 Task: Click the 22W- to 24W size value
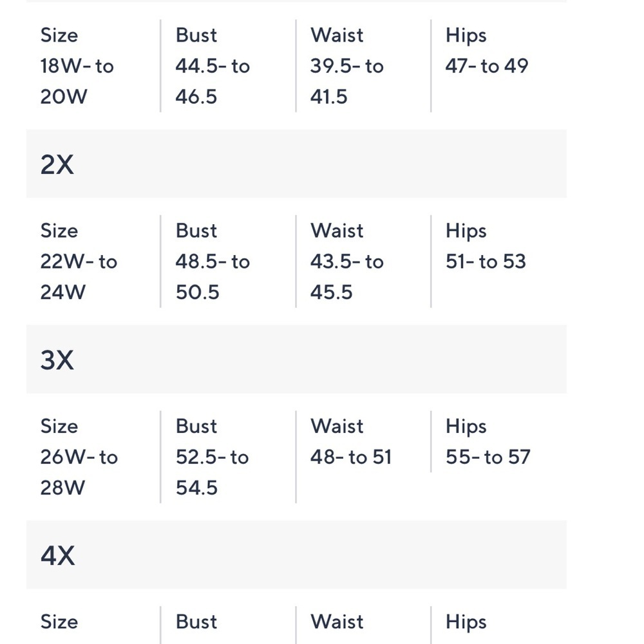point(79,277)
